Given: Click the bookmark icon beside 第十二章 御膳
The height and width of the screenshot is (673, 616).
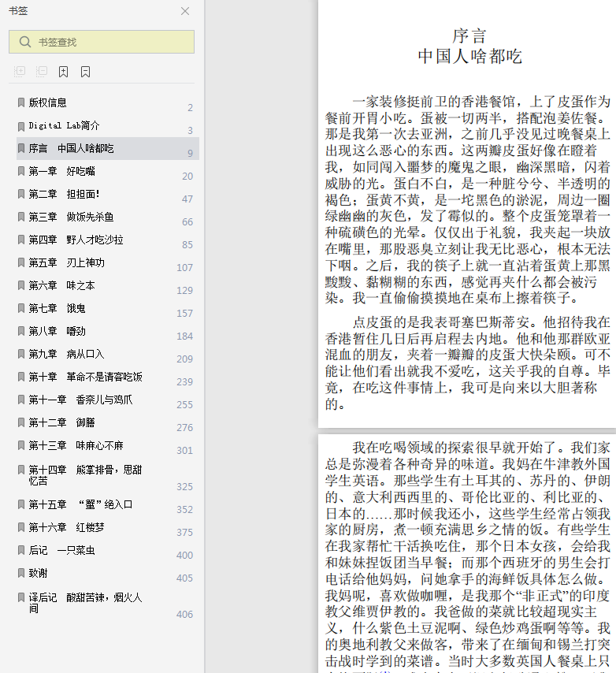Looking at the screenshot, I should [21, 422].
